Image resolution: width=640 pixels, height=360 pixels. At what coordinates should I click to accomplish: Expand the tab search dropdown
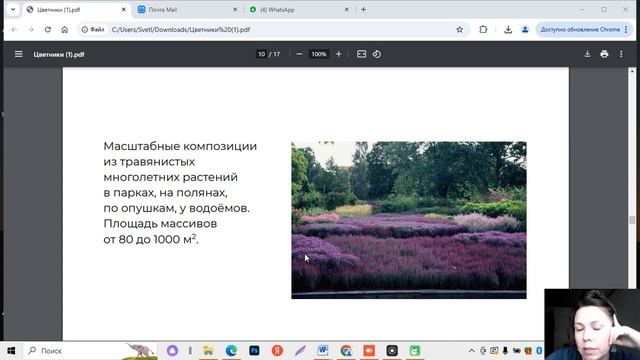coord(13,9)
